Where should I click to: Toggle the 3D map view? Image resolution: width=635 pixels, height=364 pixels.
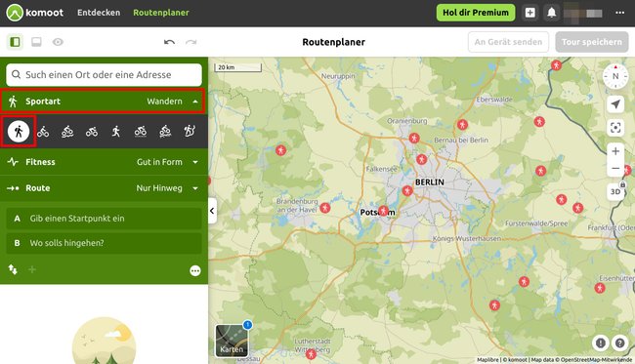click(615, 191)
